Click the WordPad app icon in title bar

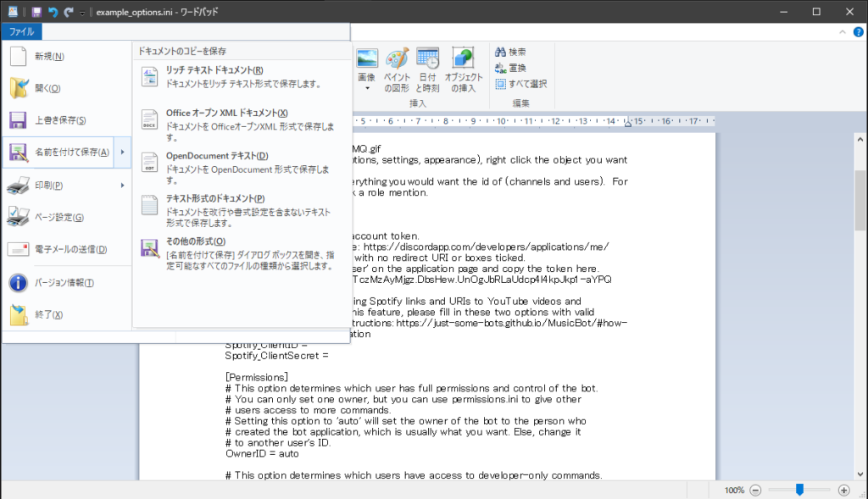tap(13, 12)
